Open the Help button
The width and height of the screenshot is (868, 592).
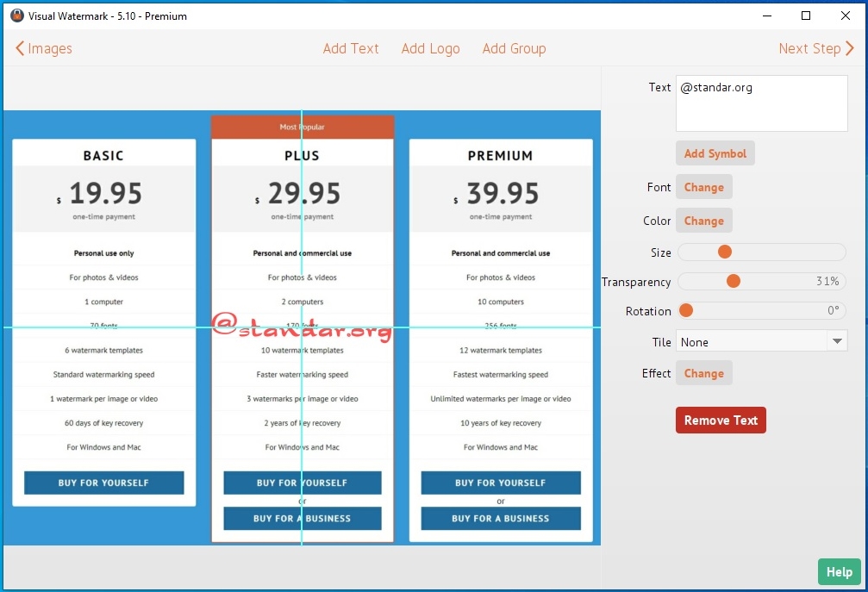click(x=839, y=572)
